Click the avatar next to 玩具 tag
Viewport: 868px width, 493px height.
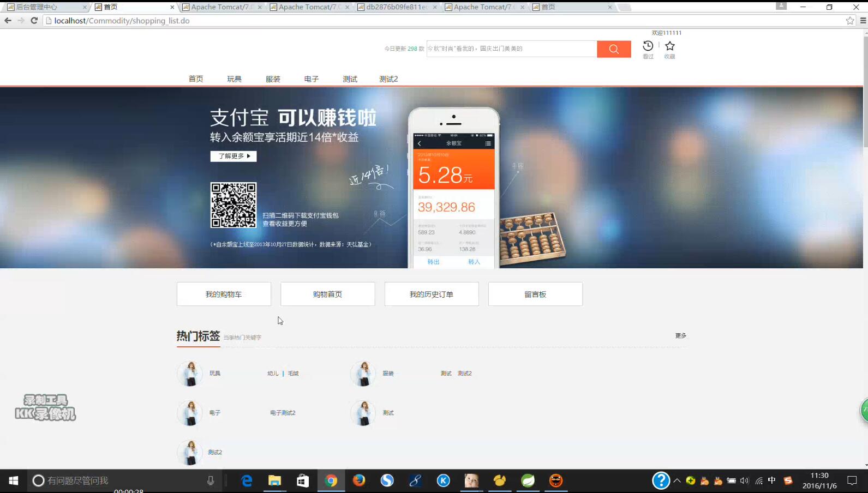coord(190,374)
